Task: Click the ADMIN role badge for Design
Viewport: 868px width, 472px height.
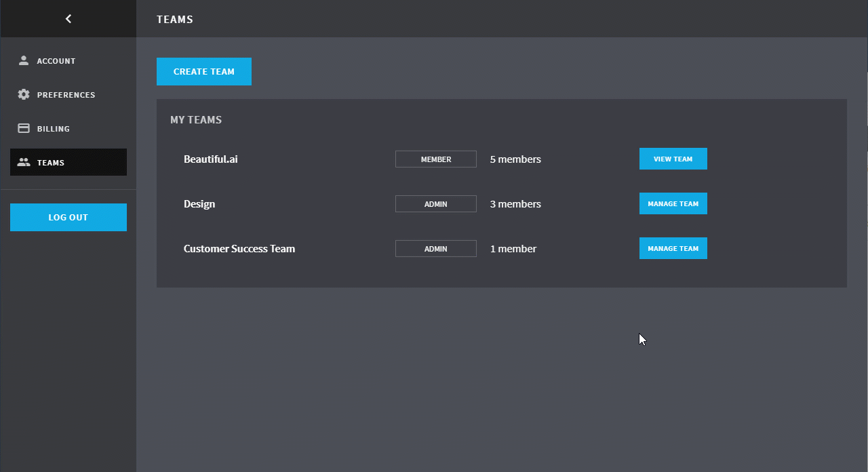Action: [436, 204]
